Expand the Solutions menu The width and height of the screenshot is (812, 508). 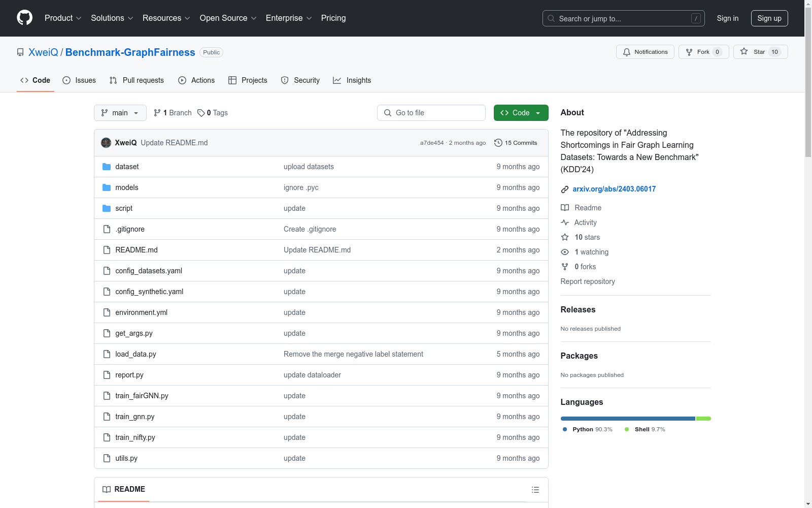click(112, 18)
